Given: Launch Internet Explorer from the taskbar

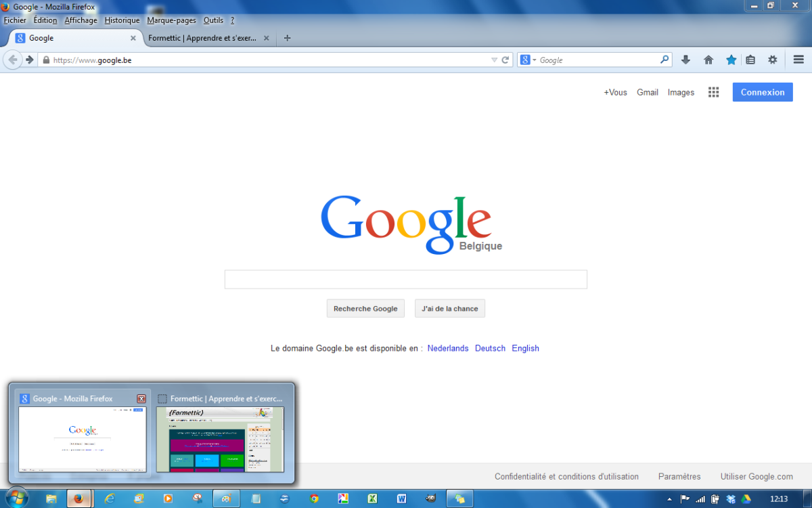Looking at the screenshot, I should tap(110, 499).
